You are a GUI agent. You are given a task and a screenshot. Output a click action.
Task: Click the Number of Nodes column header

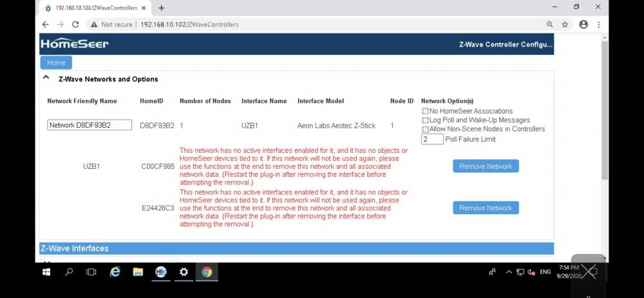pyautogui.click(x=205, y=101)
